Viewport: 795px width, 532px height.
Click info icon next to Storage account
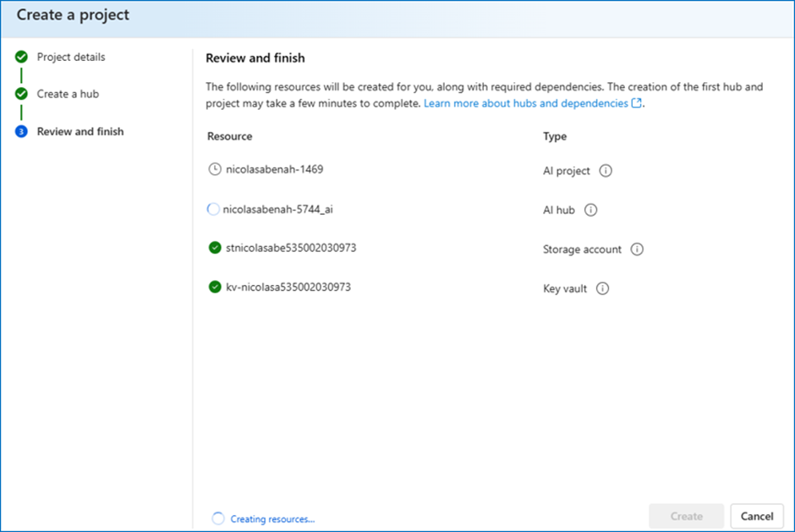637,249
